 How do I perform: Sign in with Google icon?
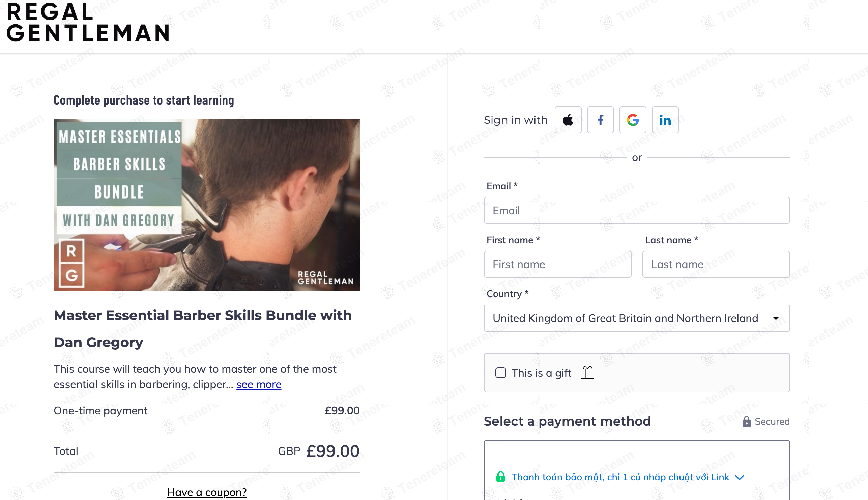633,120
